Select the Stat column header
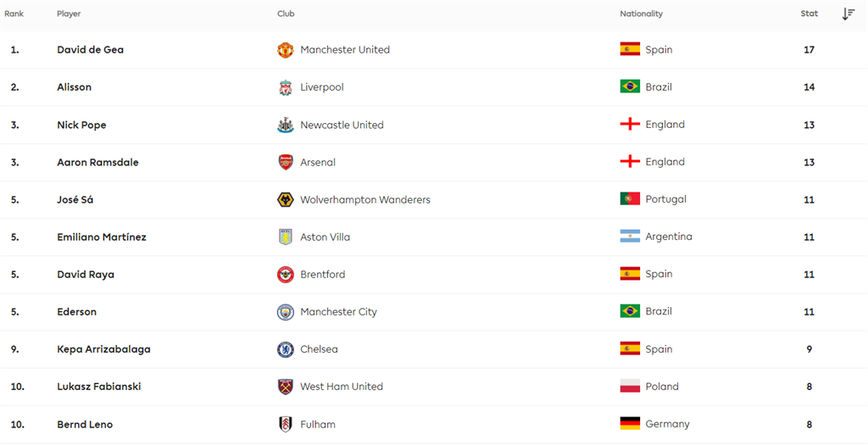Viewport: 868px width, 446px height. [810, 14]
